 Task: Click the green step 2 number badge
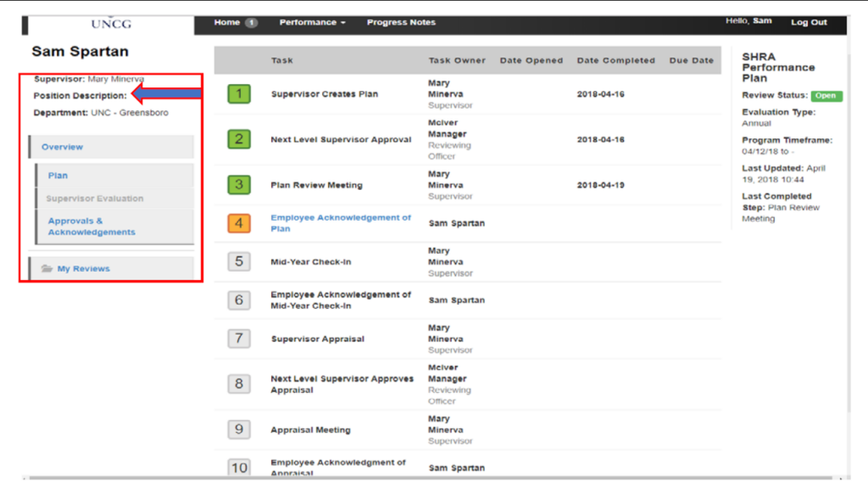point(239,139)
